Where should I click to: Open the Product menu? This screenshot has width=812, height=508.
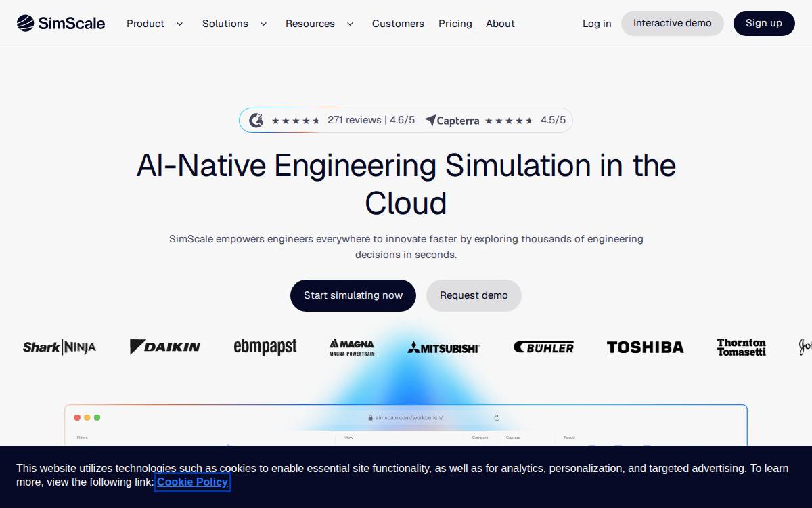coord(145,24)
